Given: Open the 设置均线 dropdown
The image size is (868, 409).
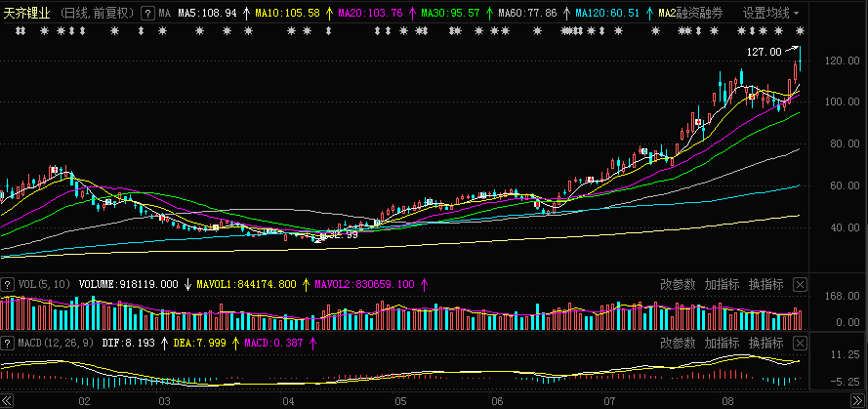Looking at the screenshot, I should [770, 14].
